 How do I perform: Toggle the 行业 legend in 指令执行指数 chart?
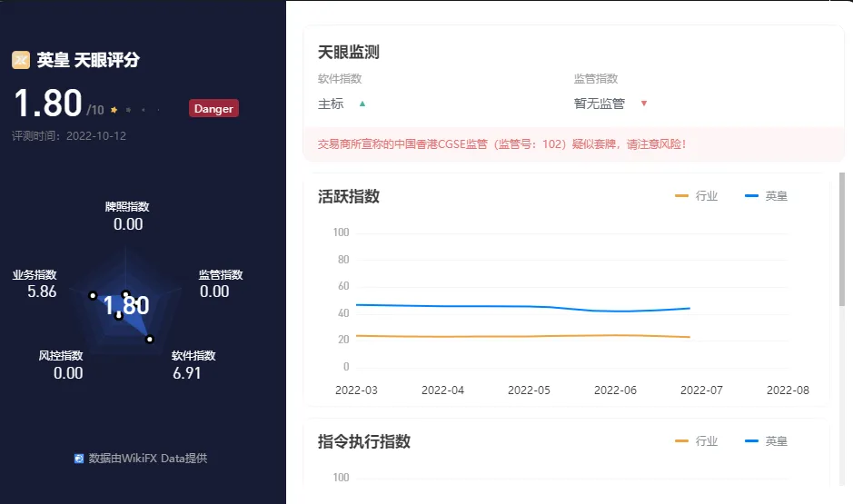697,441
